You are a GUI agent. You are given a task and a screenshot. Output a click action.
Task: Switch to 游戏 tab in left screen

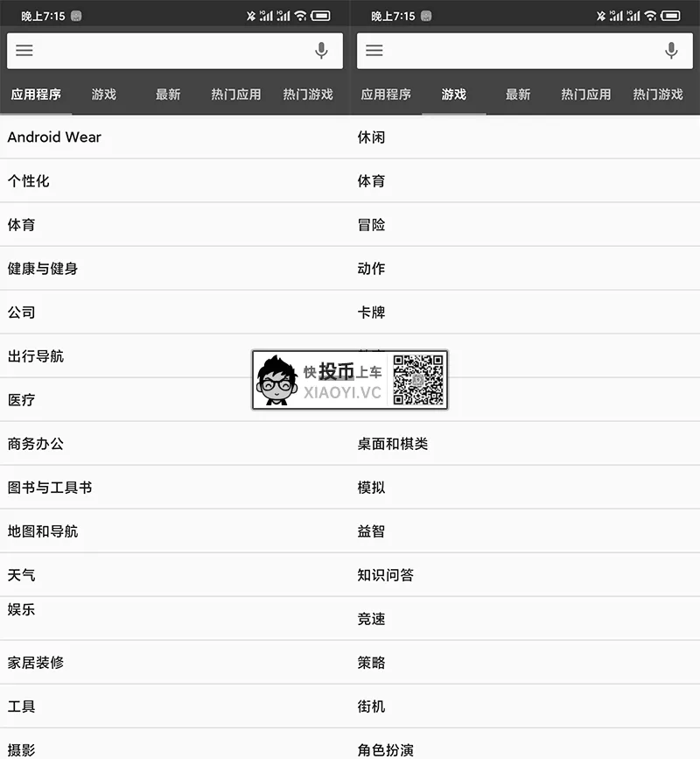104,95
